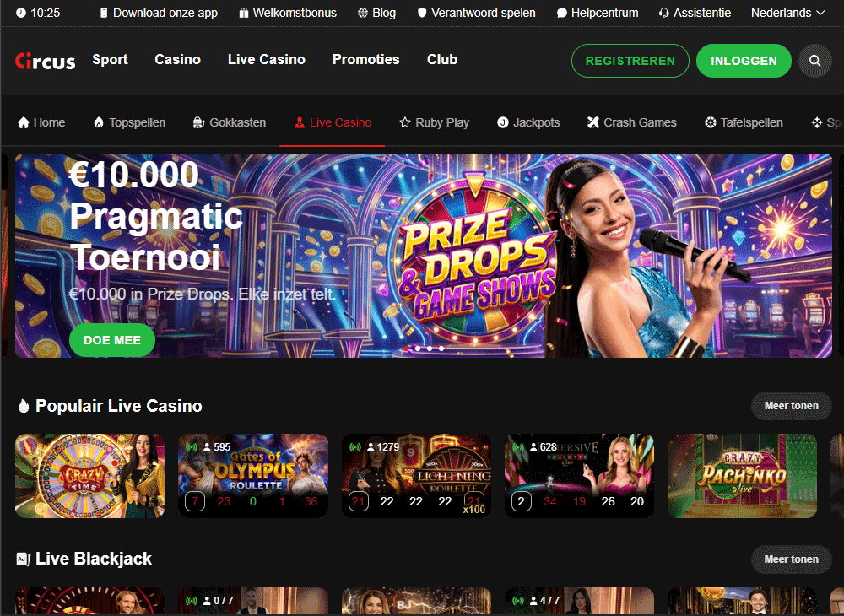Click the Circus logo
Viewport: 844px width, 616px height.
[46, 61]
